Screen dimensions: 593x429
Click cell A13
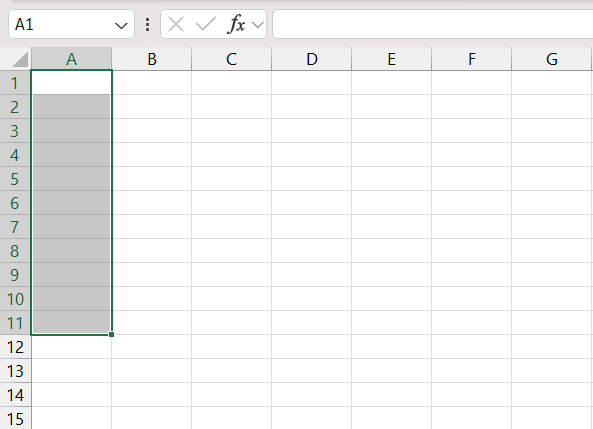(71, 371)
